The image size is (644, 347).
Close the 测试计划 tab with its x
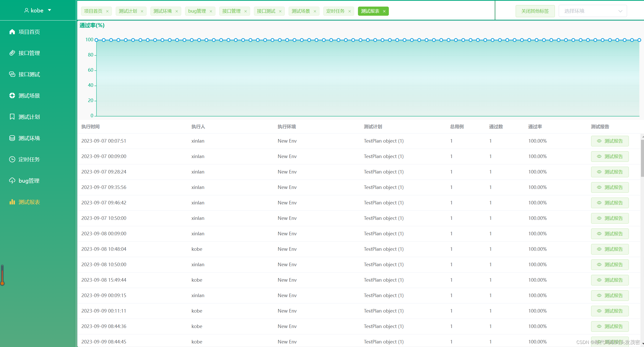142,11
